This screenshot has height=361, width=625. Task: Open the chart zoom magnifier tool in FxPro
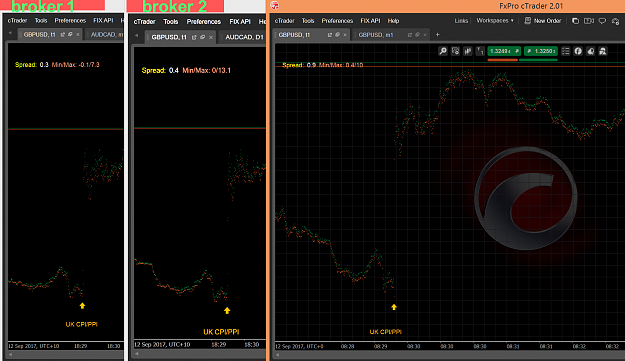coord(443,51)
